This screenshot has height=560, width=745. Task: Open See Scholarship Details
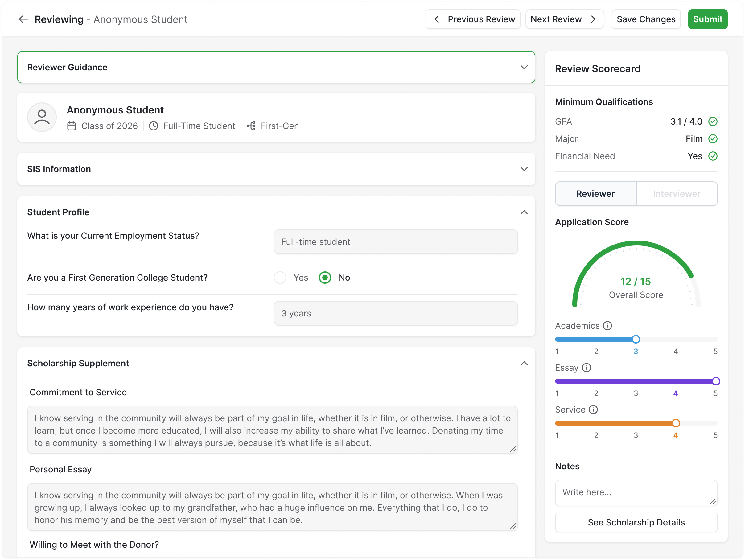[636, 522]
